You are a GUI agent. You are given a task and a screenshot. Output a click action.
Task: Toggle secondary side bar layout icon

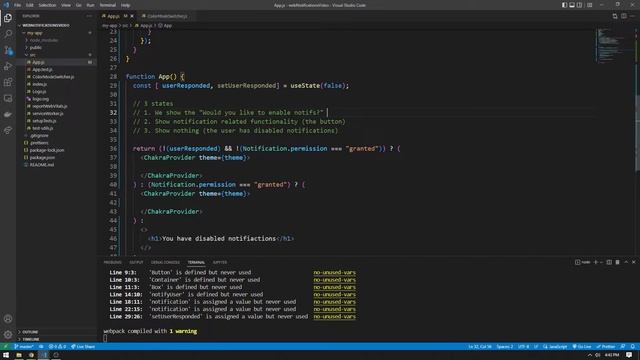click(580, 5)
